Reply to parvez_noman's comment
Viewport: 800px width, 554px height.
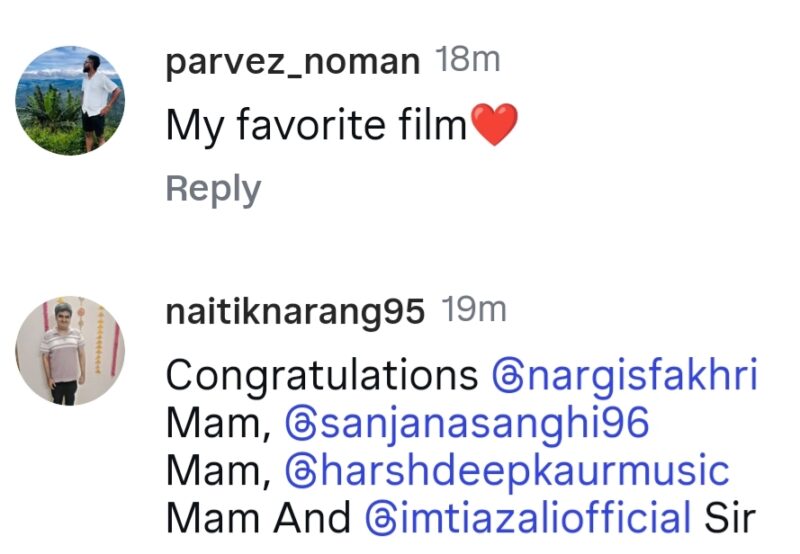(x=213, y=189)
